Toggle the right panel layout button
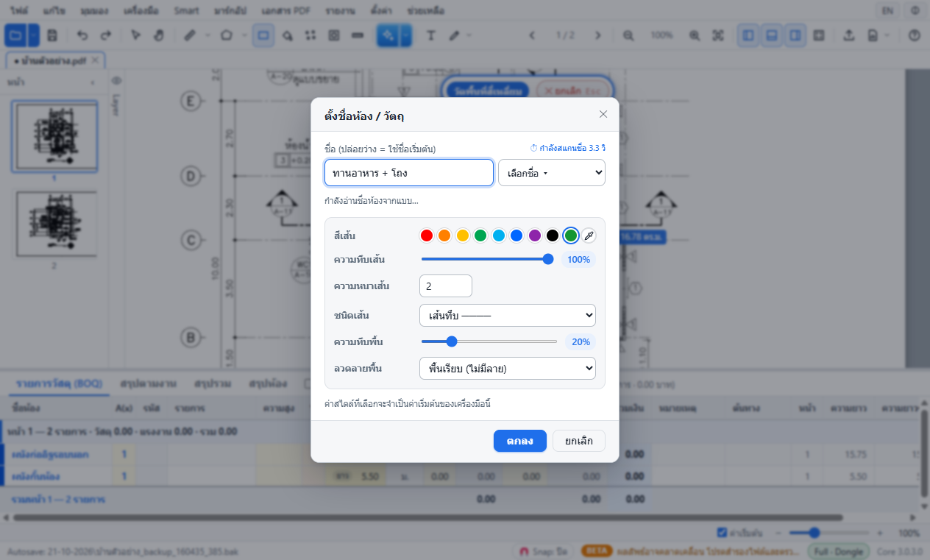The image size is (930, 560). click(x=795, y=35)
